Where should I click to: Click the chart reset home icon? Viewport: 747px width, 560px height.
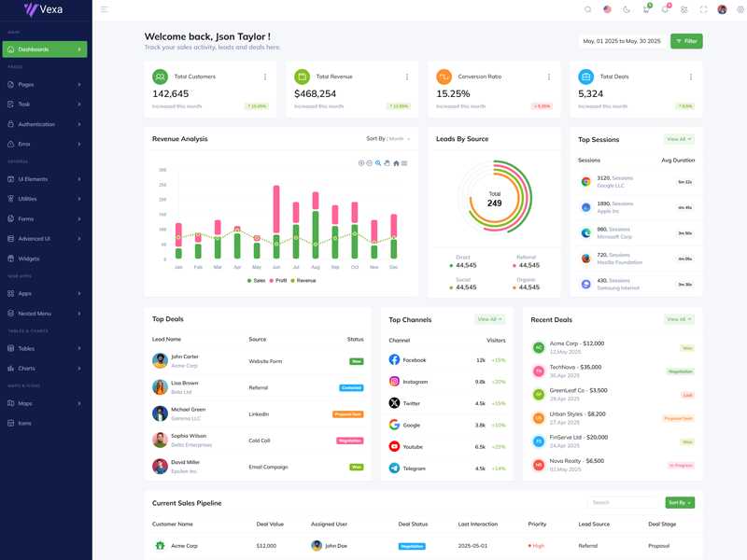point(396,163)
